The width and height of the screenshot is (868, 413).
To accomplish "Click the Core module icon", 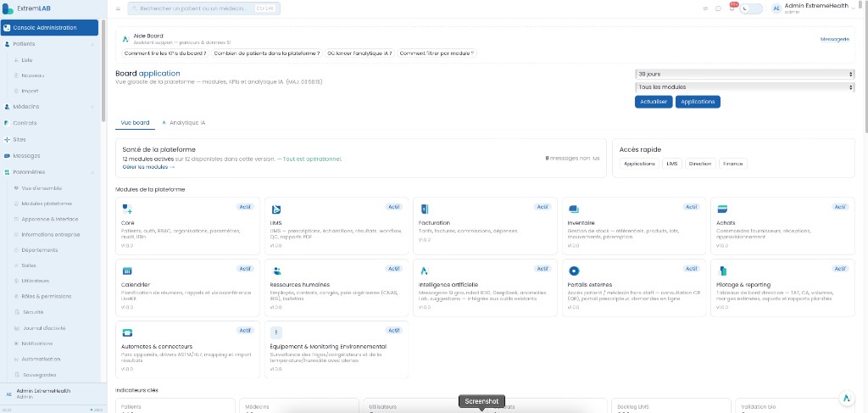I will coord(127,209).
